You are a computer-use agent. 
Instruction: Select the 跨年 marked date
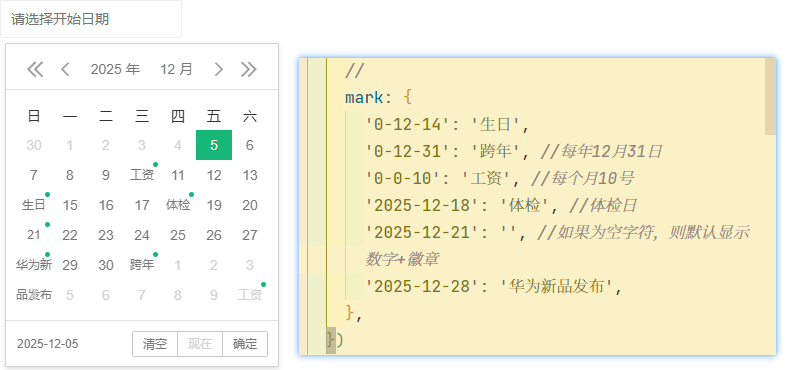click(142, 265)
